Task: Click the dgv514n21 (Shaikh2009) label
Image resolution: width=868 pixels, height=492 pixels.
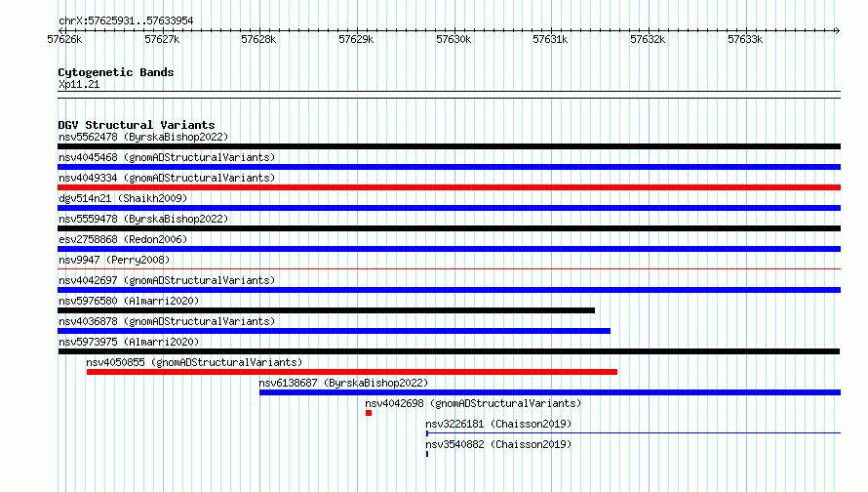Action: (123, 198)
